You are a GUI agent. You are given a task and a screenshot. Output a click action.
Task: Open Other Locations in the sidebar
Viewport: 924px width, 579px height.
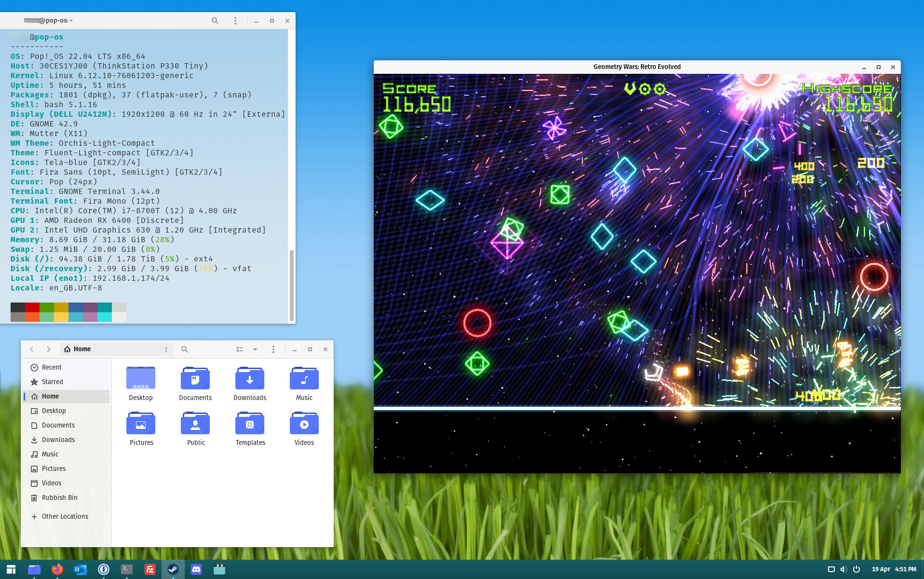pos(67,516)
